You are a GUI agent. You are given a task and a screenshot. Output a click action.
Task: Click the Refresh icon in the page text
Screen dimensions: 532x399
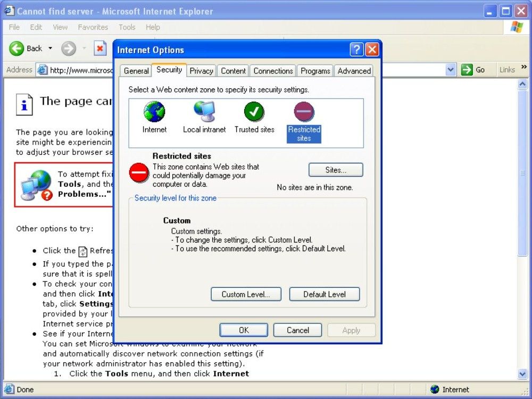tap(83, 252)
